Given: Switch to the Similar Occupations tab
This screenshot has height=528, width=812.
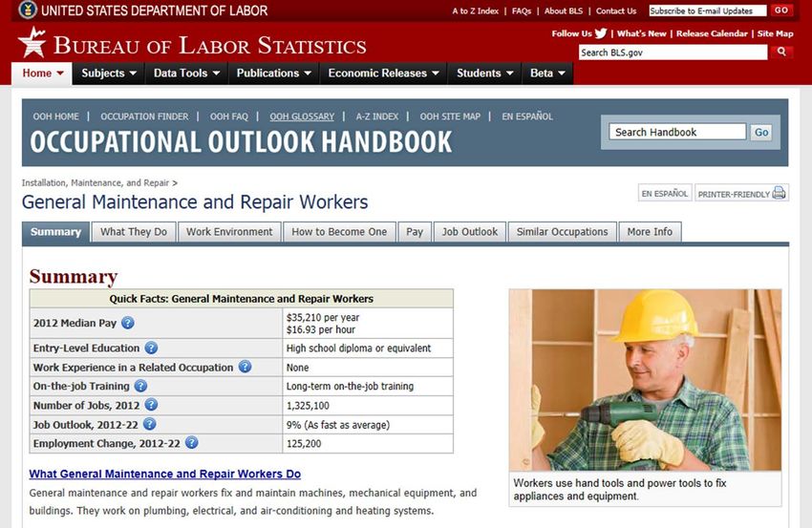Looking at the screenshot, I should pyautogui.click(x=563, y=232).
